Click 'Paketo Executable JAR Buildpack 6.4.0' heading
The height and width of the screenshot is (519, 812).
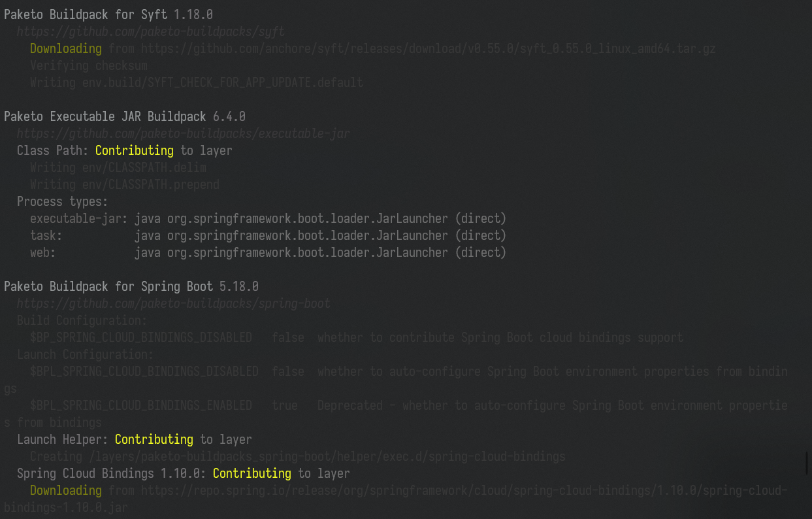click(125, 116)
